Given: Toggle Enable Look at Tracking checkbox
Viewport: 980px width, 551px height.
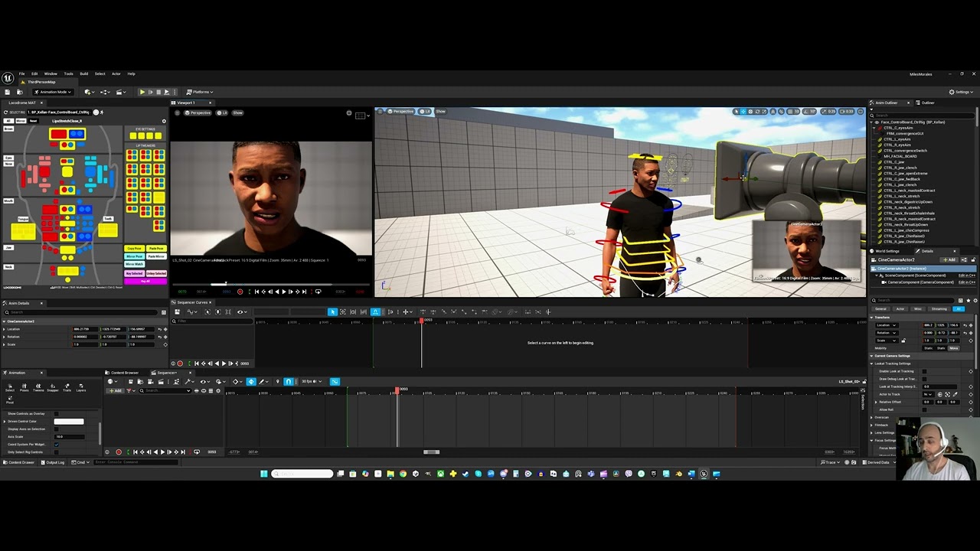Looking at the screenshot, I should pos(924,371).
